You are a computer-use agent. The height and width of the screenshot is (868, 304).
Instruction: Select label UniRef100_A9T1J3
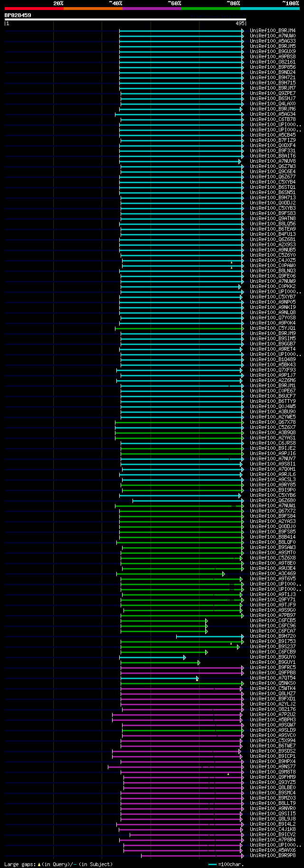[273, 595]
